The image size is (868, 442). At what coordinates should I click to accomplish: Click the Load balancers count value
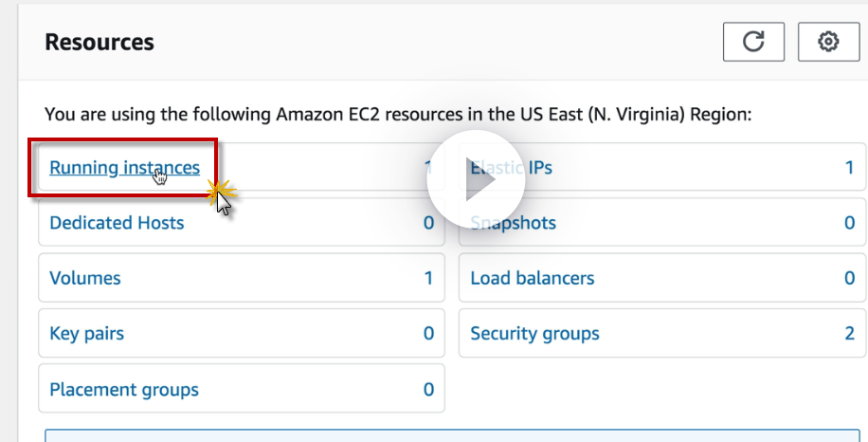click(849, 278)
